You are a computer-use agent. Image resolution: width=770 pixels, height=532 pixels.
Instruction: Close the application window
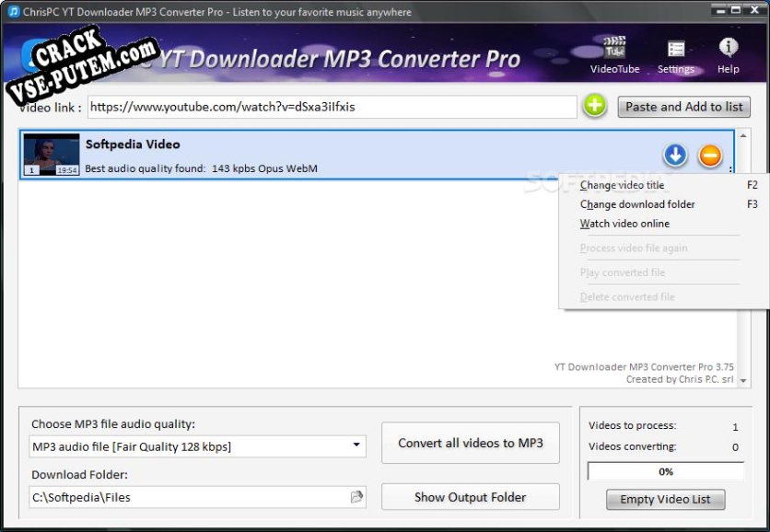pos(754,10)
